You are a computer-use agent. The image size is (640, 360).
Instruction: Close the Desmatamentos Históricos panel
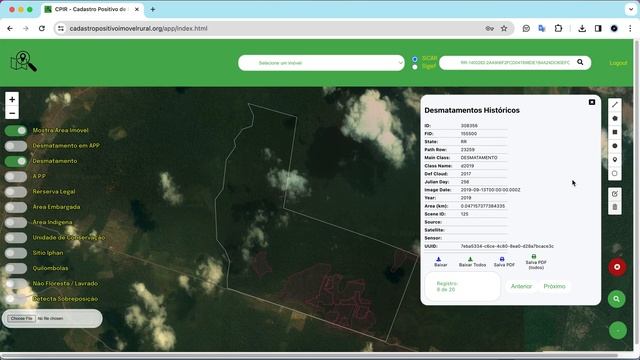click(592, 102)
